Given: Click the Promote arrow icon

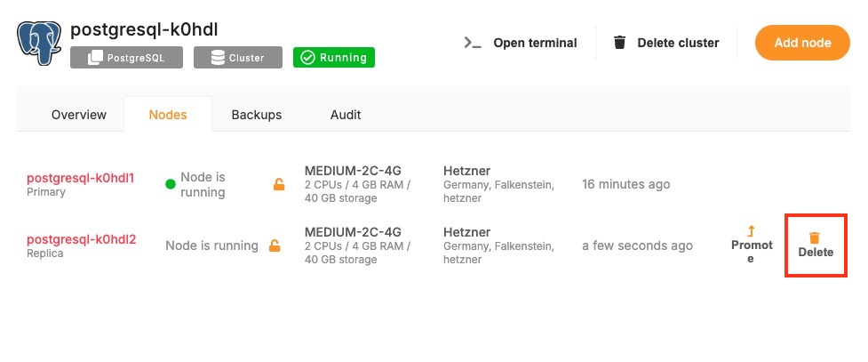Looking at the screenshot, I should (x=752, y=230).
